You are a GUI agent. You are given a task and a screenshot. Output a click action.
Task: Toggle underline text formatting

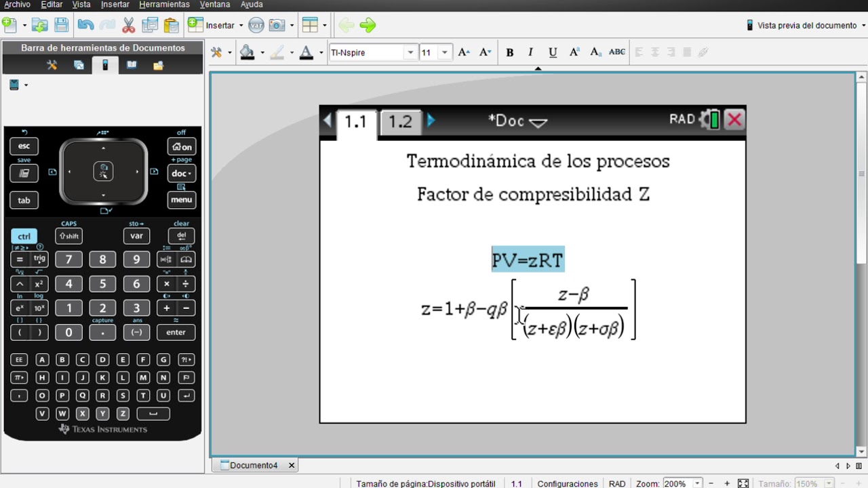pos(553,52)
